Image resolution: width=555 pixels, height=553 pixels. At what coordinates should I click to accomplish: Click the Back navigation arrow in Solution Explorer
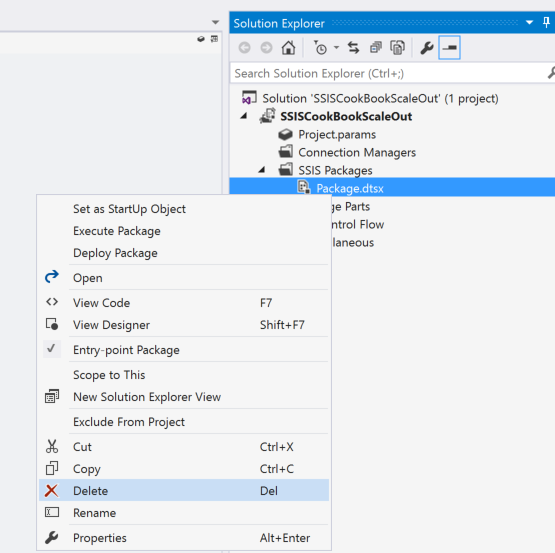coord(244,47)
